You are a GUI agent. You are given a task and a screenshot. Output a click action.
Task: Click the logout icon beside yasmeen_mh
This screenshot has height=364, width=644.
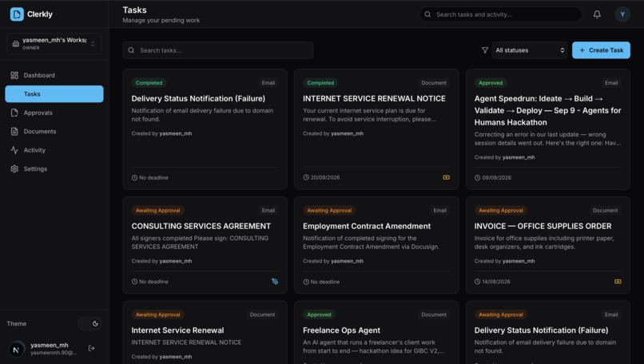point(92,348)
